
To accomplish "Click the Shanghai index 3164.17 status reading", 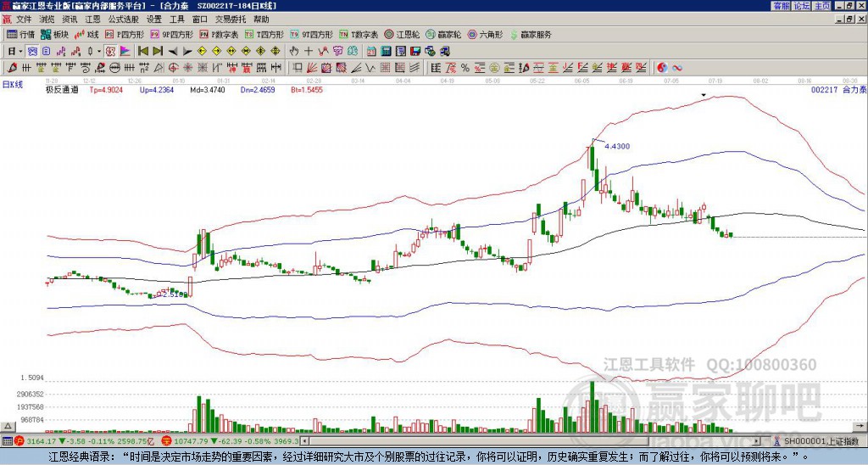I will pyautogui.click(x=41, y=441).
